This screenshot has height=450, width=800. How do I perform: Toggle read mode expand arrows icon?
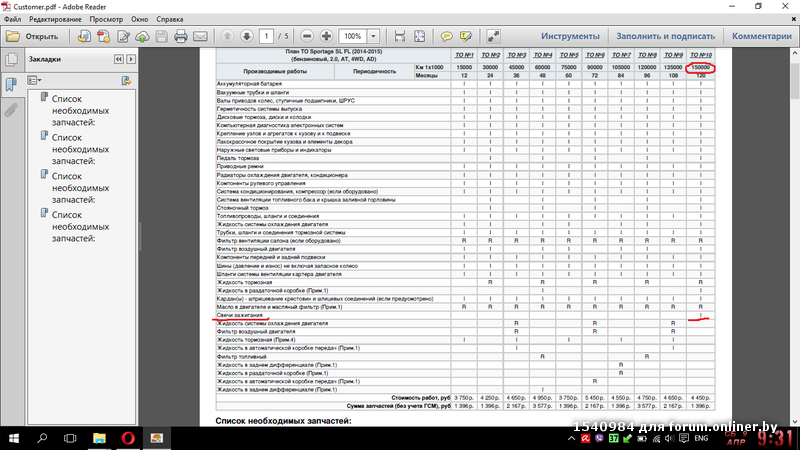[493, 36]
